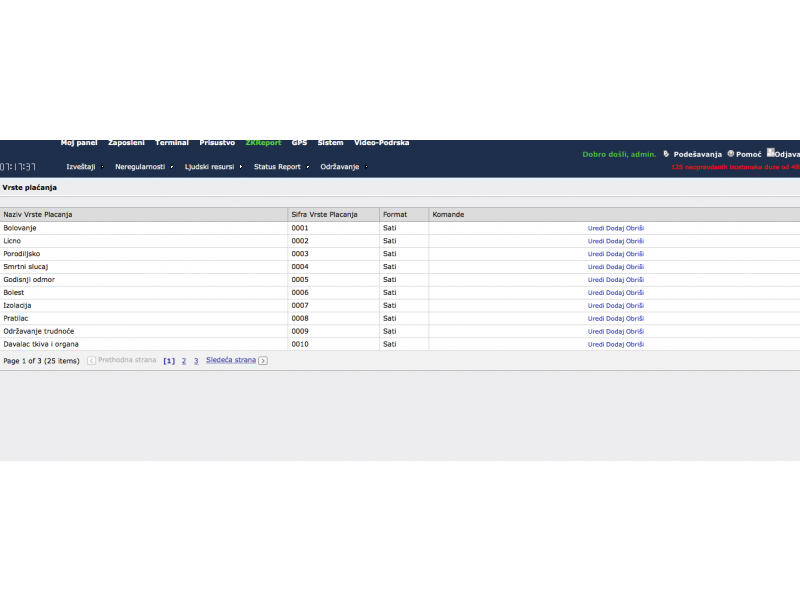800x600 pixels.
Task: Open the Održavanje submenu
Action: tap(340, 167)
